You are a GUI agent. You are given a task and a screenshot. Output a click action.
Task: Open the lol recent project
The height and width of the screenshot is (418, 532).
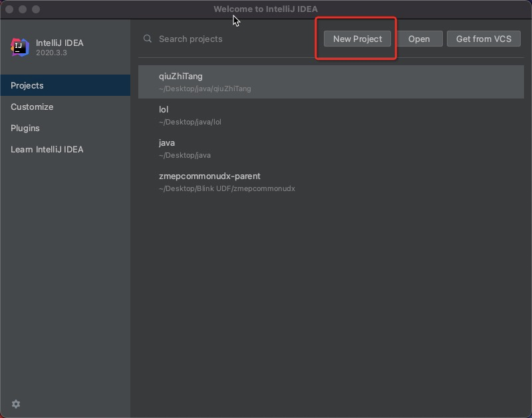(x=331, y=115)
